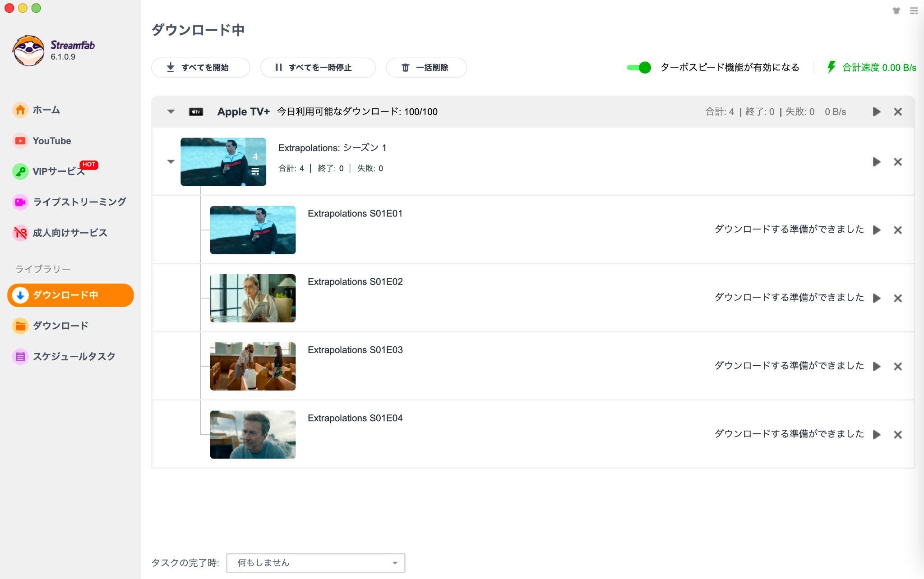Image resolution: width=924 pixels, height=579 pixels.
Task: Remove Extrapolations S01E01 from the queue
Action: (898, 230)
